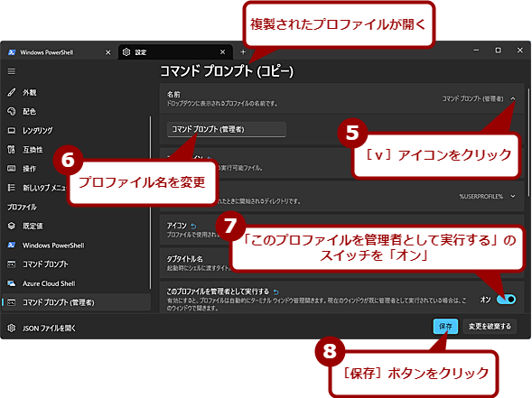
Task: Click the PowerShell icon in the first tab
Action: tap(12, 52)
